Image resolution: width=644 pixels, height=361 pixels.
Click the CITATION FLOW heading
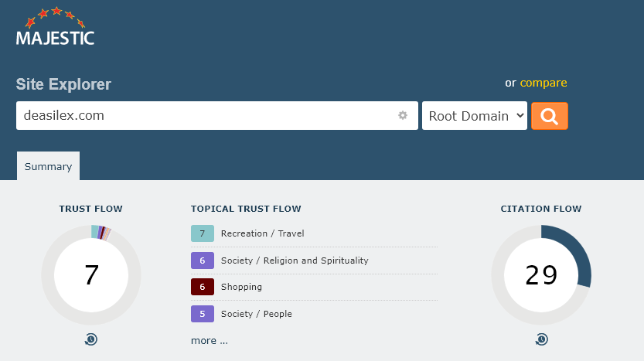pyautogui.click(x=541, y=209)
